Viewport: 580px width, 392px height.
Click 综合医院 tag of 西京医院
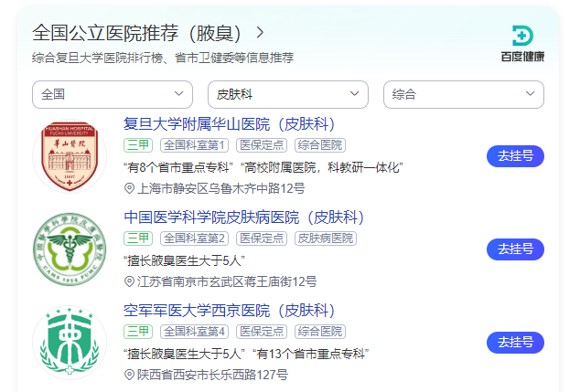tap(320, 332)
